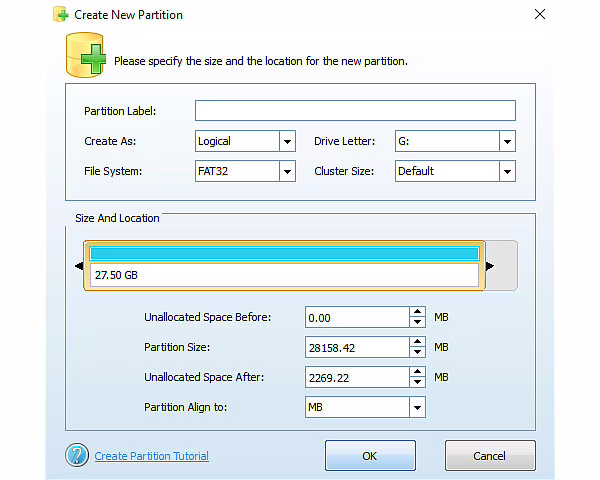
Task: Open the Drive Letter dropdown
Action: (x=507, y=141)
